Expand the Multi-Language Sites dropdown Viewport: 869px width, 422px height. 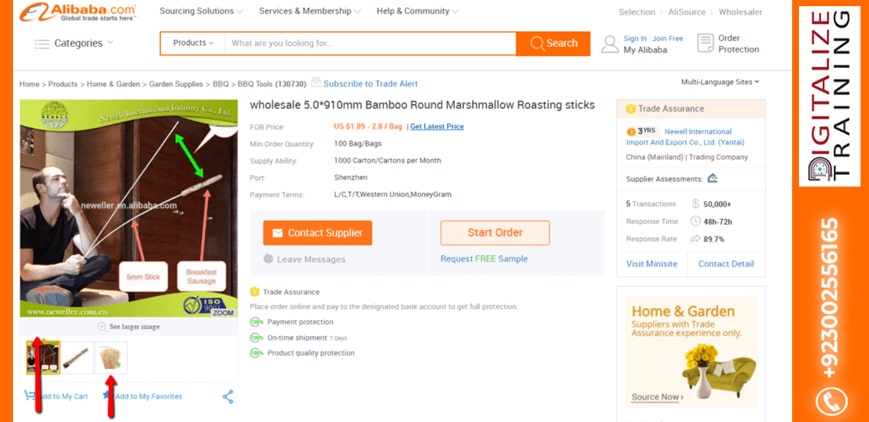point(720,82)
